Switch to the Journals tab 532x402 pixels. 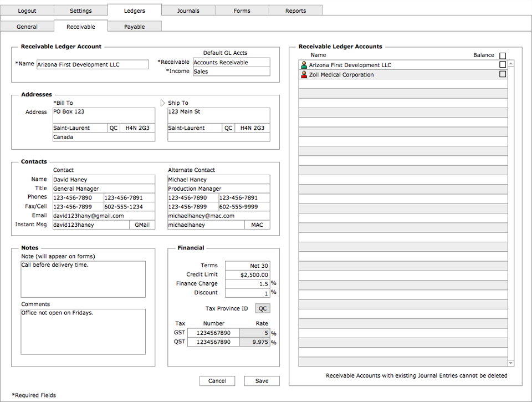pos(188,11)
